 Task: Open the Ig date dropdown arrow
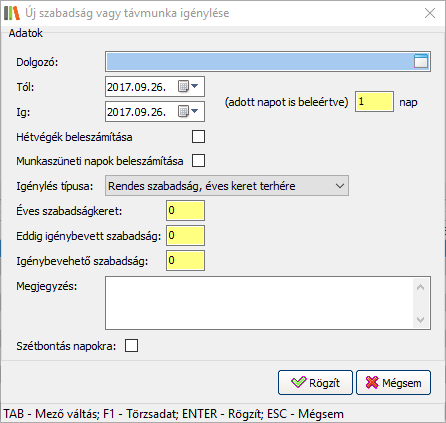click(195, 111)
